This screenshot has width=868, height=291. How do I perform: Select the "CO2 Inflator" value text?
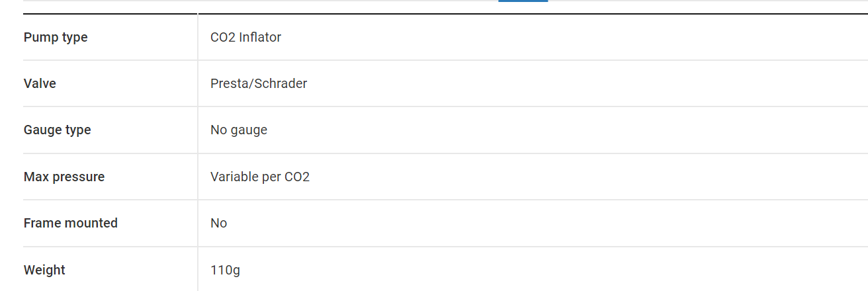(245, 37)
